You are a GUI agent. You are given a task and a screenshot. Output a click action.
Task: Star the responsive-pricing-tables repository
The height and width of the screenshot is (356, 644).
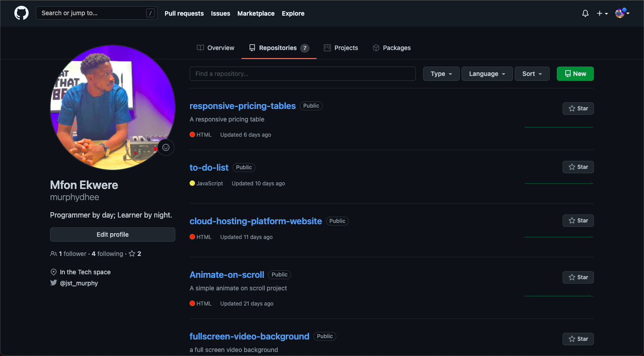[x=578, y=109]
